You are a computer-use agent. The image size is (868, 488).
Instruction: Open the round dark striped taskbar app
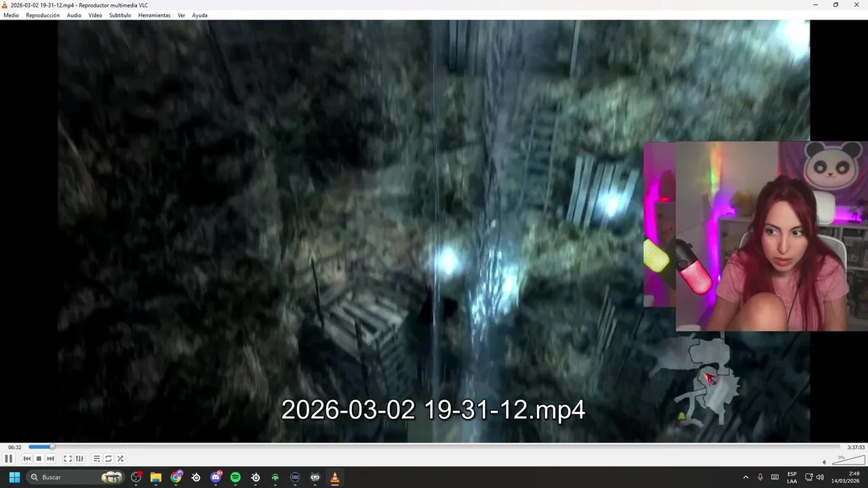tap(295, 477)
